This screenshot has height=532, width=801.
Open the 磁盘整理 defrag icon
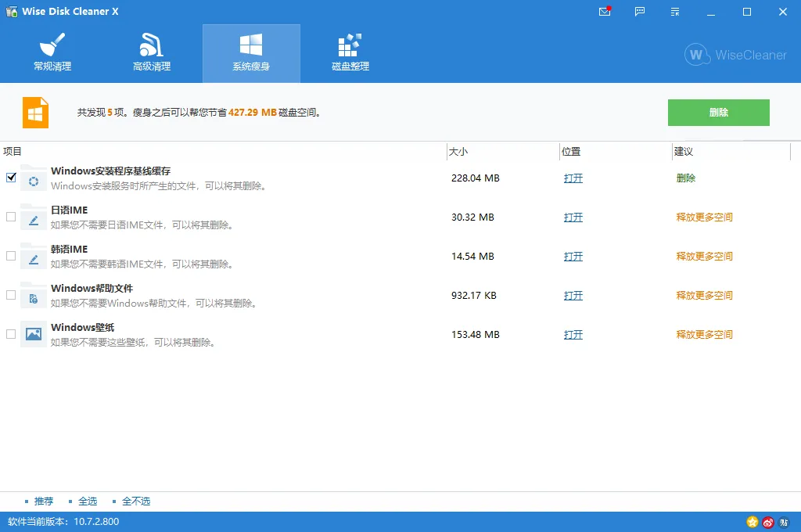tap(349, 45)
